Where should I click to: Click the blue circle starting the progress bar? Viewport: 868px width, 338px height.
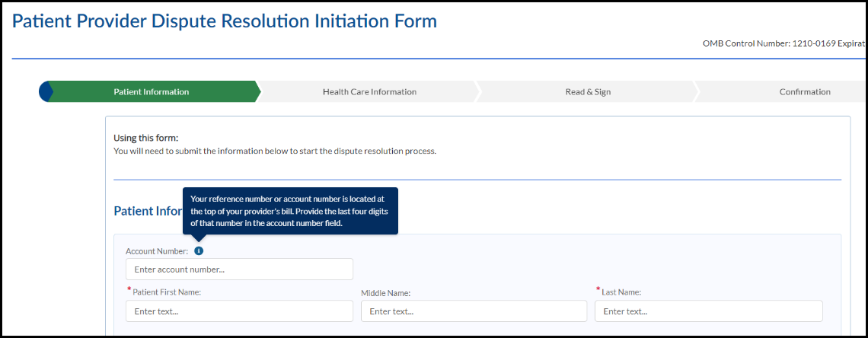[45, 91]
